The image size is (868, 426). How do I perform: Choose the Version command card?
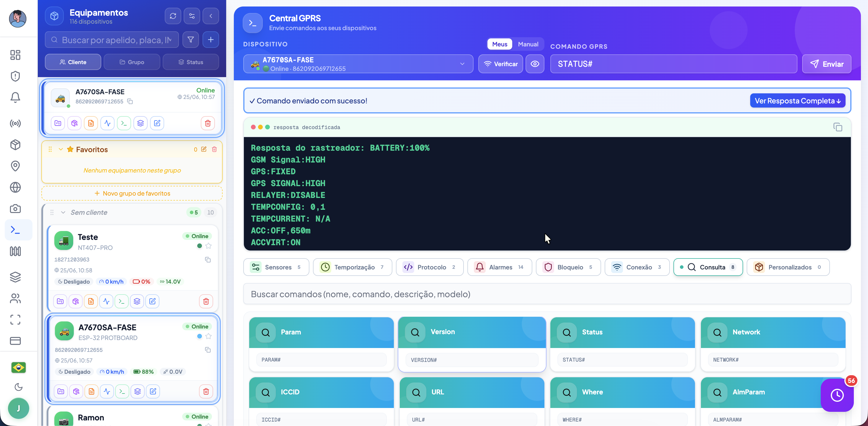[472, 344]
